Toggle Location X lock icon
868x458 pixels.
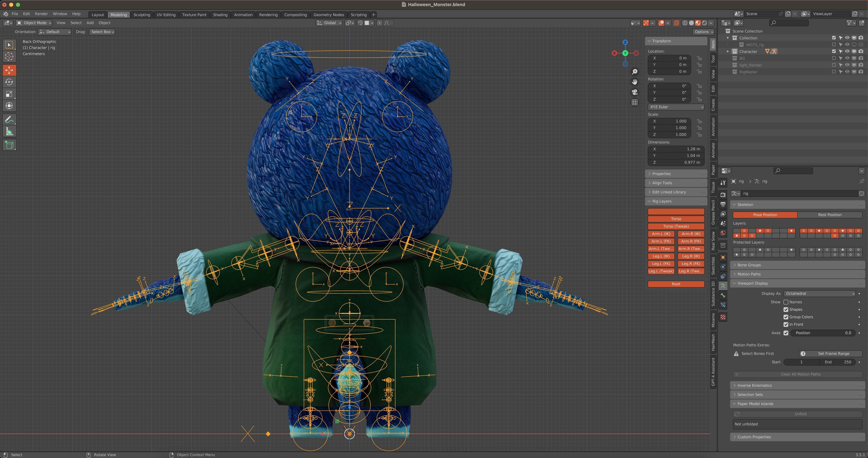pos(699,58)
